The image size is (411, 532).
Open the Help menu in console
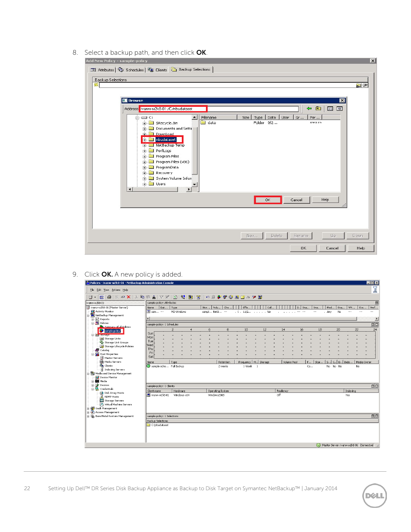point(125,290)
